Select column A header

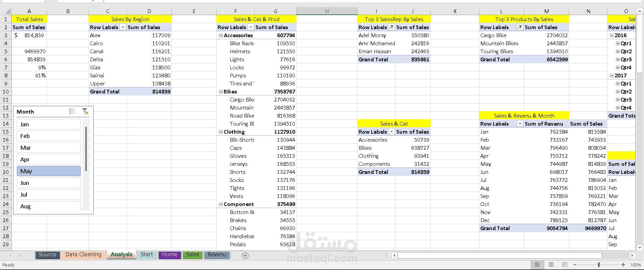point(29,11)
